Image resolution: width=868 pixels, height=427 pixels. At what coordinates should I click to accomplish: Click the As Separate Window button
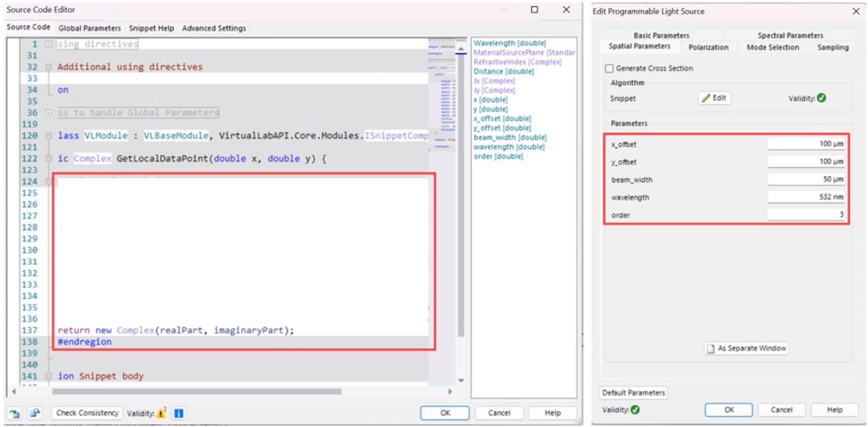click(746, 349)
